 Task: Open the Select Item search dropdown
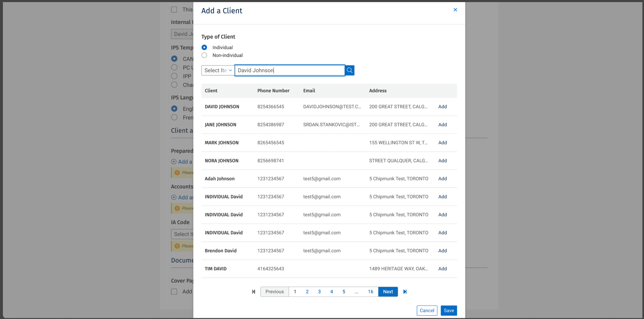point(218,70)
